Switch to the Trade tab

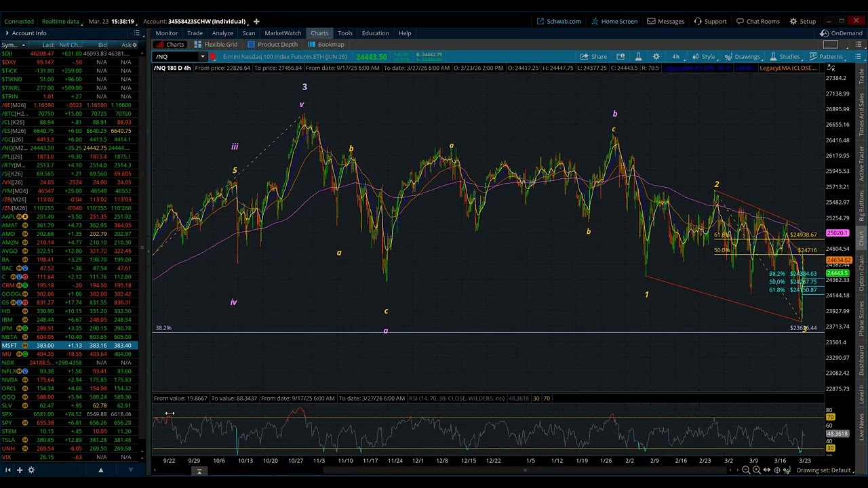(x=195, y=33)
